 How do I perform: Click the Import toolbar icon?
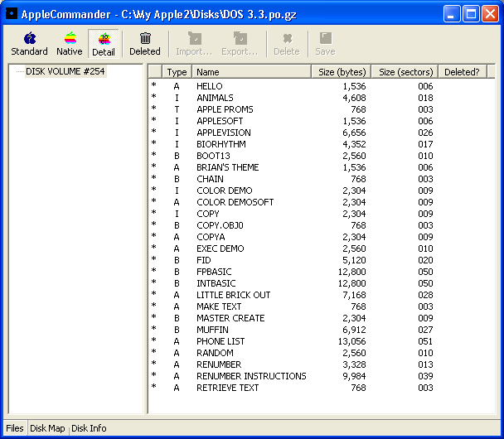coord(194,44)
